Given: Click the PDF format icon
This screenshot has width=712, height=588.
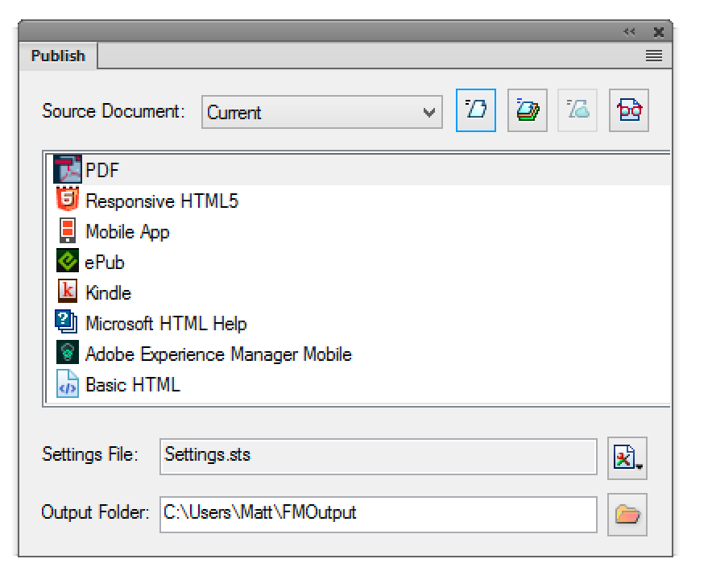Looking at the screenshot, I should click(x=68, y=170).
